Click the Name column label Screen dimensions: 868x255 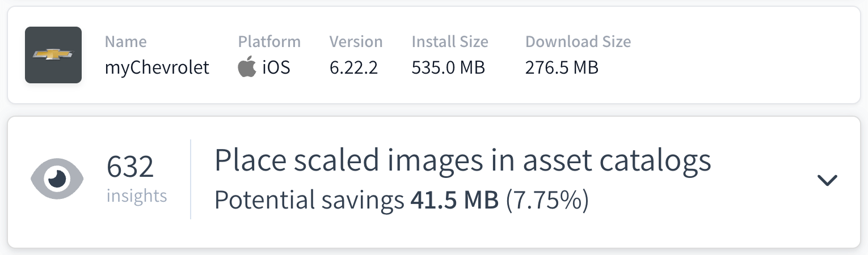click(125, 41)
